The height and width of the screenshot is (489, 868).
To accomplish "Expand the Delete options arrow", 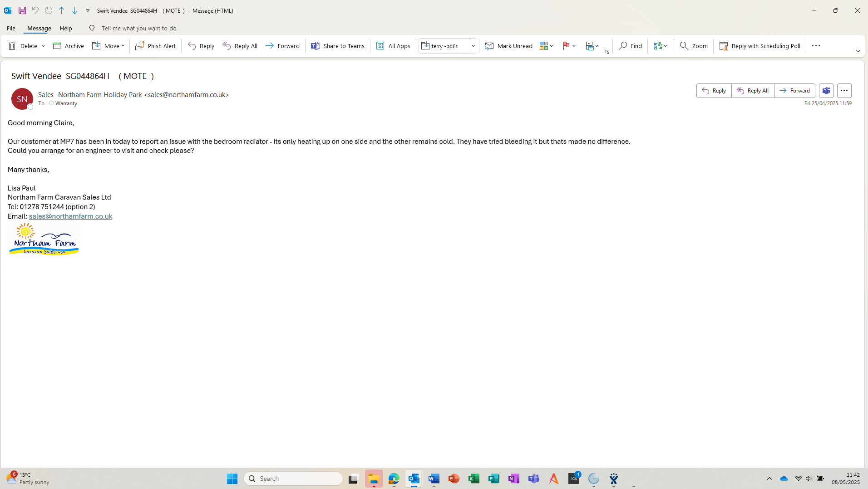I will (44, 46).
